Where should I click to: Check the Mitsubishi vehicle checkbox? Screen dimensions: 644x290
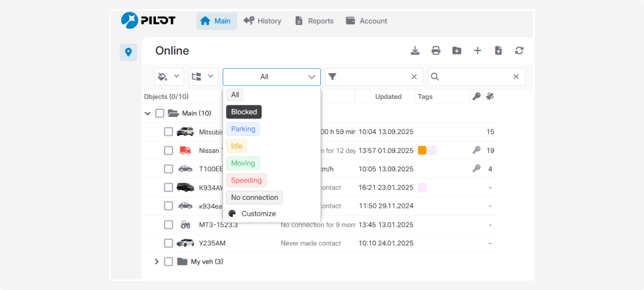[x=169, y=132]
